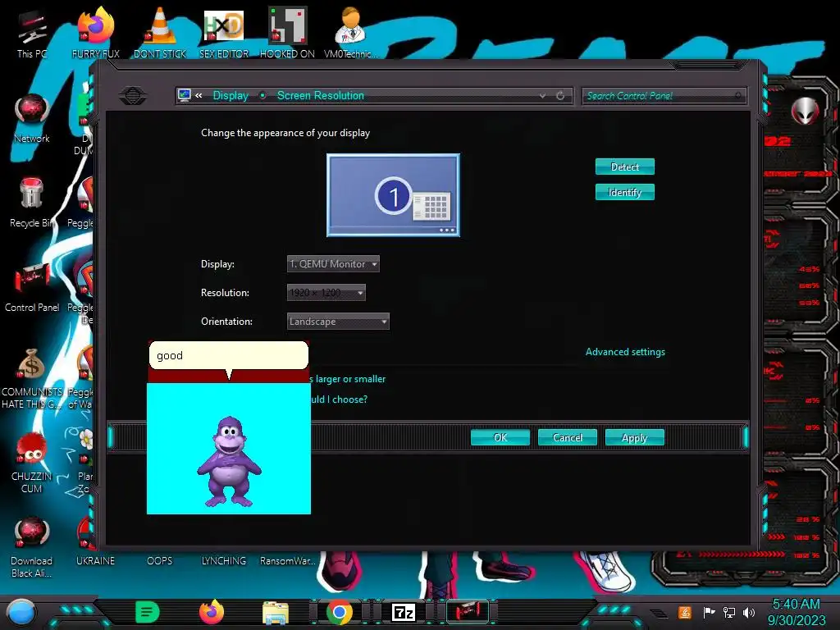Show previous breadcrumb locations chevron

pos(199,95)
